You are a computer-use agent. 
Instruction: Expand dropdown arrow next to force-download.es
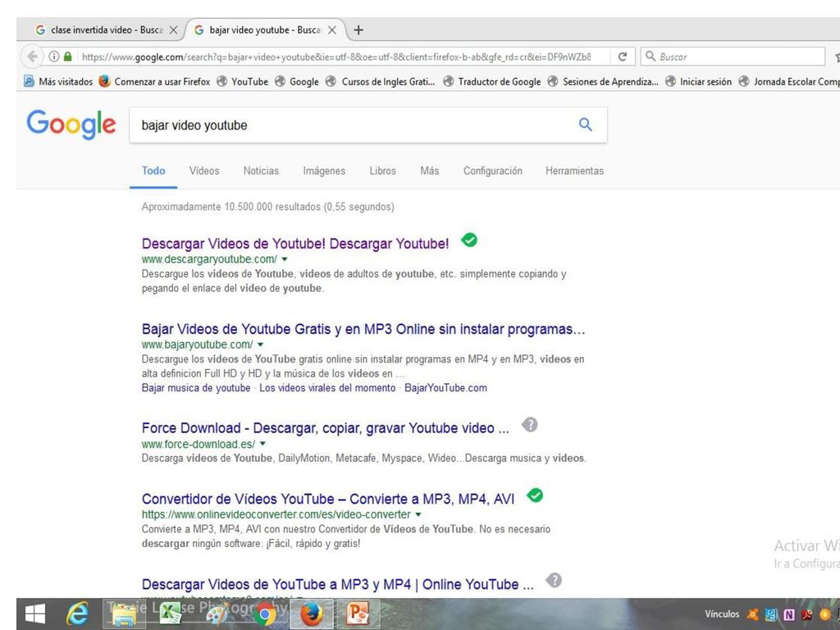click(262, 444)
